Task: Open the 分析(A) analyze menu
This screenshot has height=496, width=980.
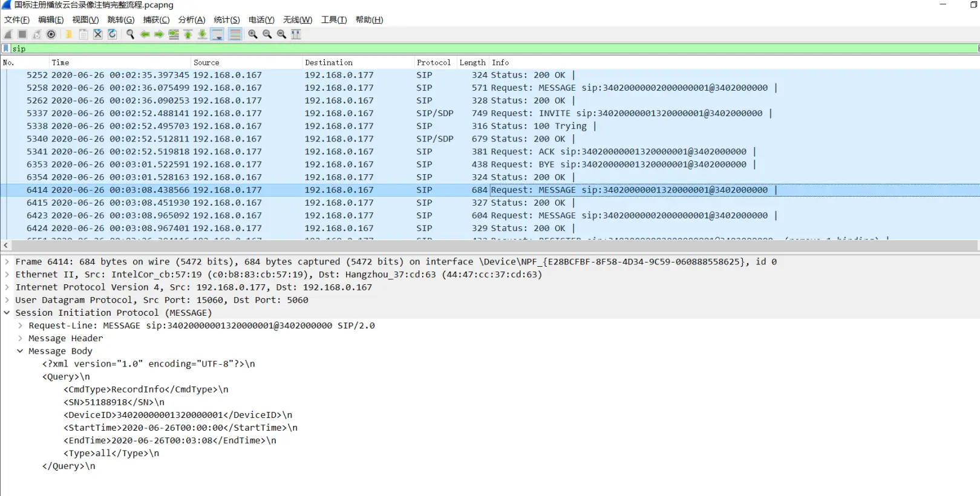Action: (191, 20)
